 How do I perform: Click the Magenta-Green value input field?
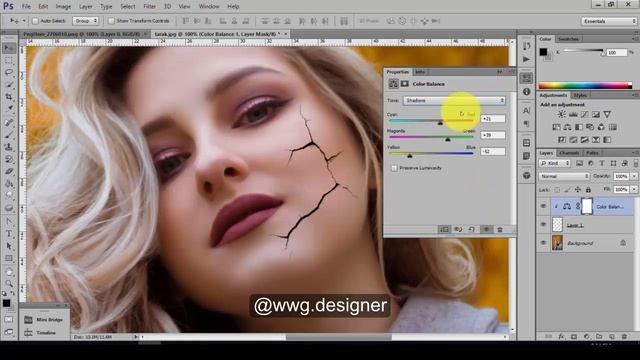tap(493, 135)
